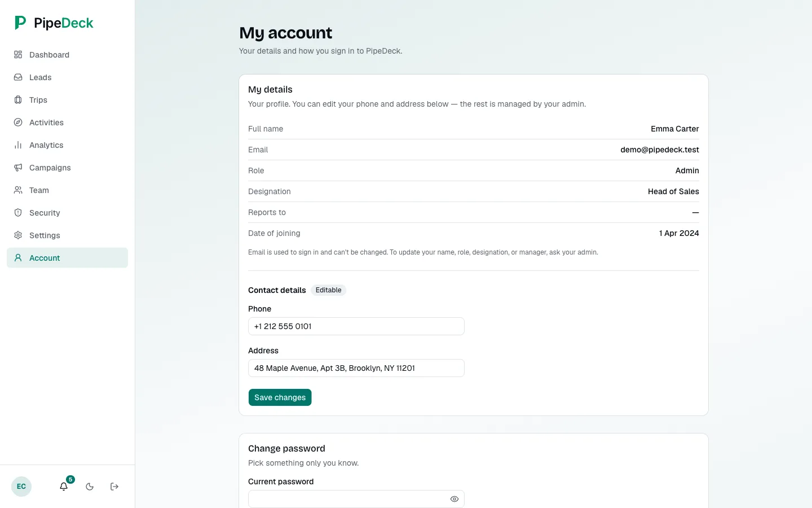Focus the Phone input field
Image resolution: width=812 pixels, height=508 pixels.
[x=356, y=326]
